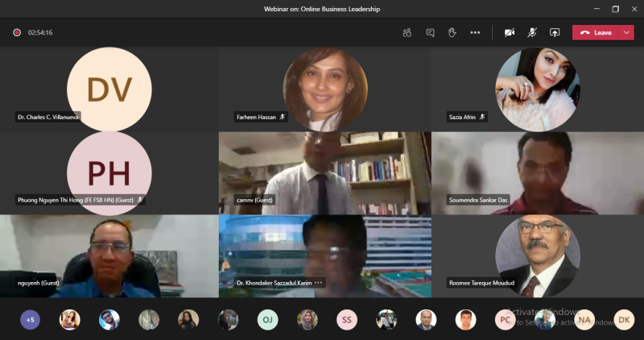Open the participants panel icon
This screenshot has width=644, height=340.
407,32
